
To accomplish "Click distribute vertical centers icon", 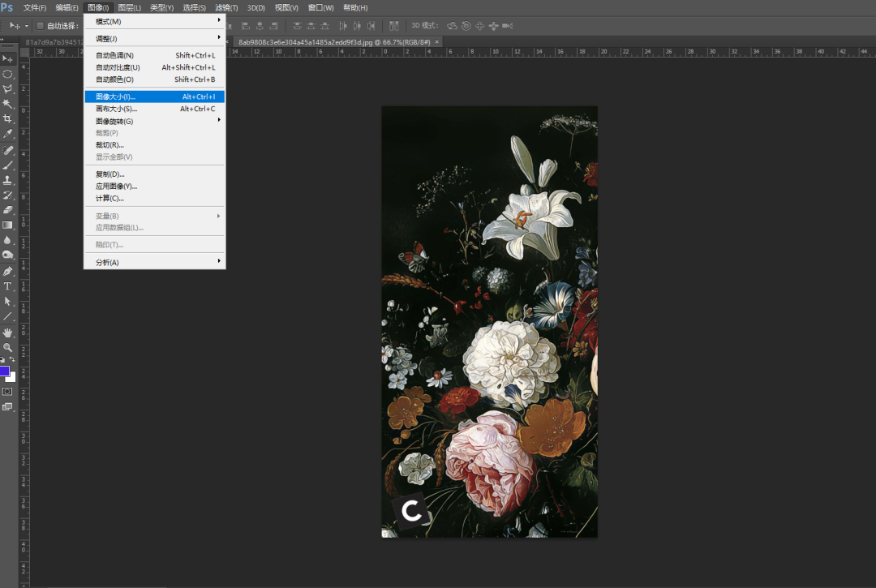I will tap(311, 26).
